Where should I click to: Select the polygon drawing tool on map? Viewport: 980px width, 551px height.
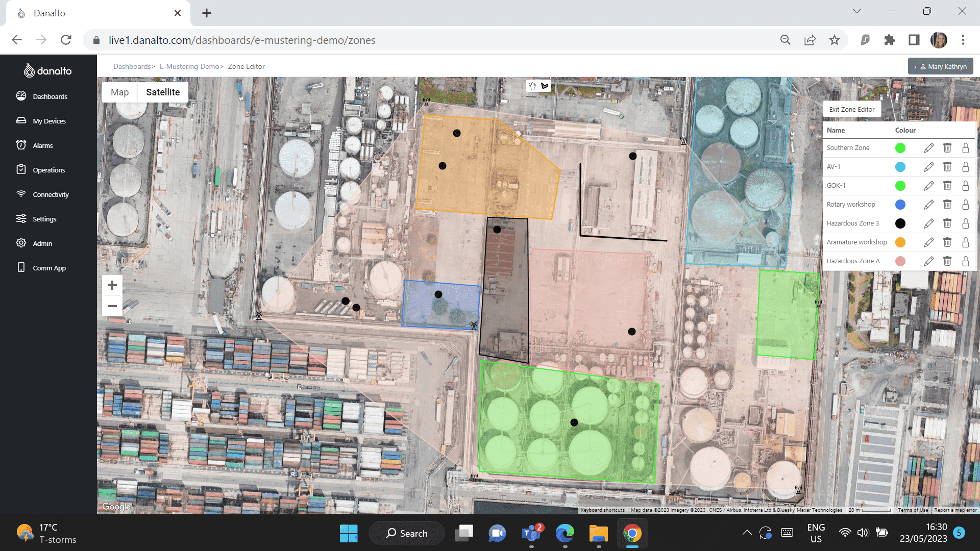coord(545,86)
